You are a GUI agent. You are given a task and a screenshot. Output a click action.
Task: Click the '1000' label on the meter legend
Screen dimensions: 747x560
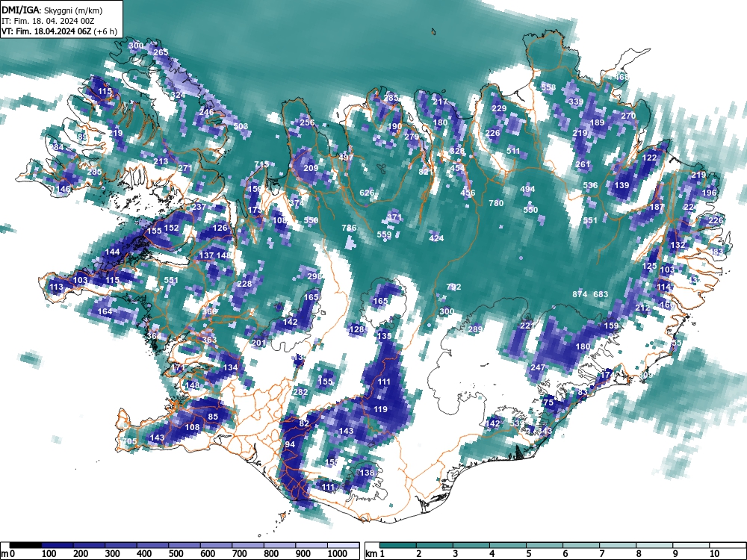pyautogui.click(x=338, y=554)
